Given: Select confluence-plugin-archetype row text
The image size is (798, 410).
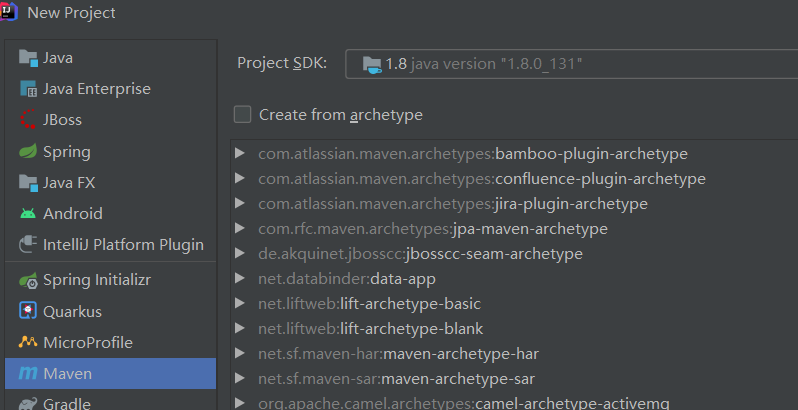Looking at the screenshot, I should click(482, 179).
